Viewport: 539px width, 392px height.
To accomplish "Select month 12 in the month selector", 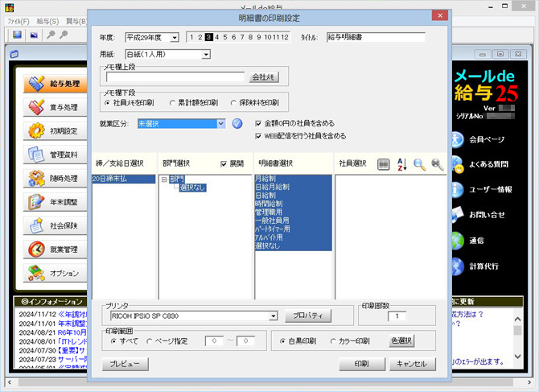I will [285, 37].
